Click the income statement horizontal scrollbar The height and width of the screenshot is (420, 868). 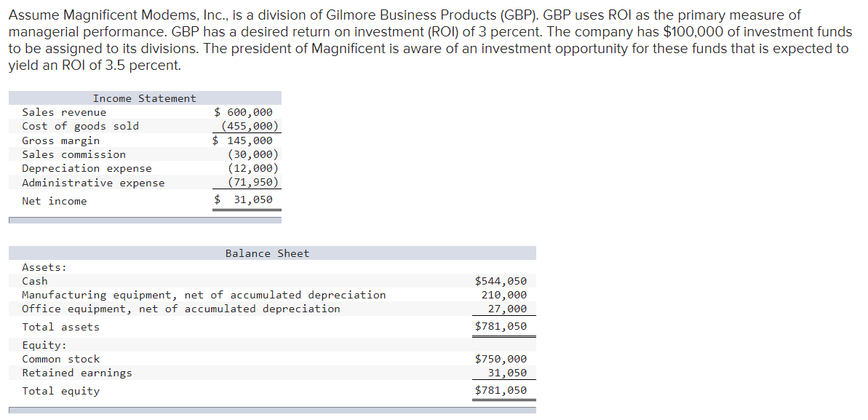coord(145,220)
